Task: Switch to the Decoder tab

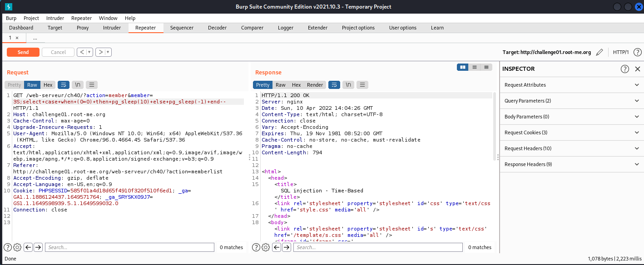Action: pos(217,28)
